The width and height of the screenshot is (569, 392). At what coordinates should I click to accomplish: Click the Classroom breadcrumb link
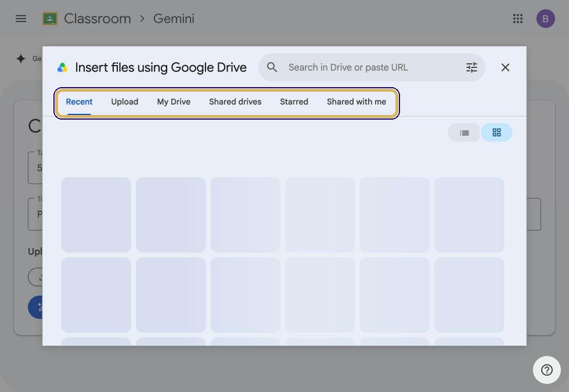click(98, 19)
